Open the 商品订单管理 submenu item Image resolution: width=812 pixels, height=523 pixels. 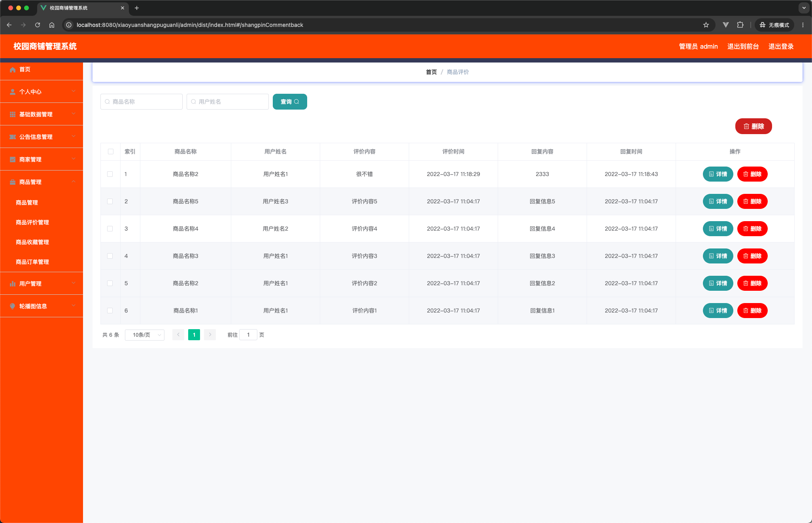pos(32,262)
